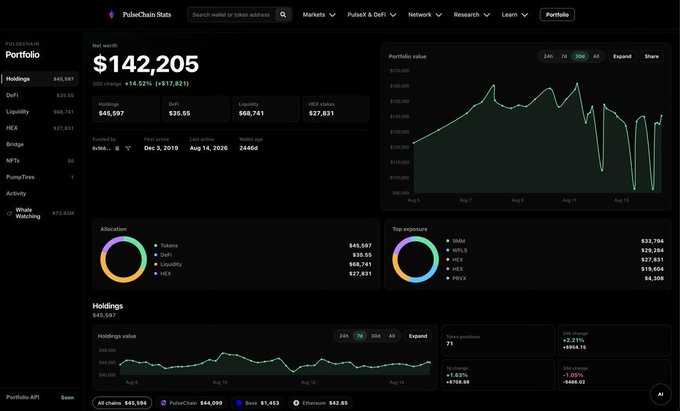Open the Learn dropdown menu

click(x=514, y=15)
